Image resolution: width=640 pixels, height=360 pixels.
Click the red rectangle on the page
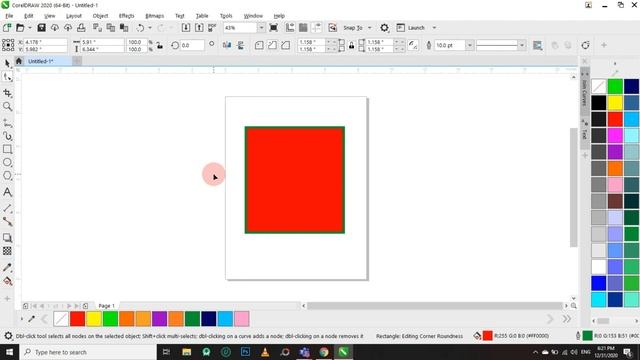[295, 180]
